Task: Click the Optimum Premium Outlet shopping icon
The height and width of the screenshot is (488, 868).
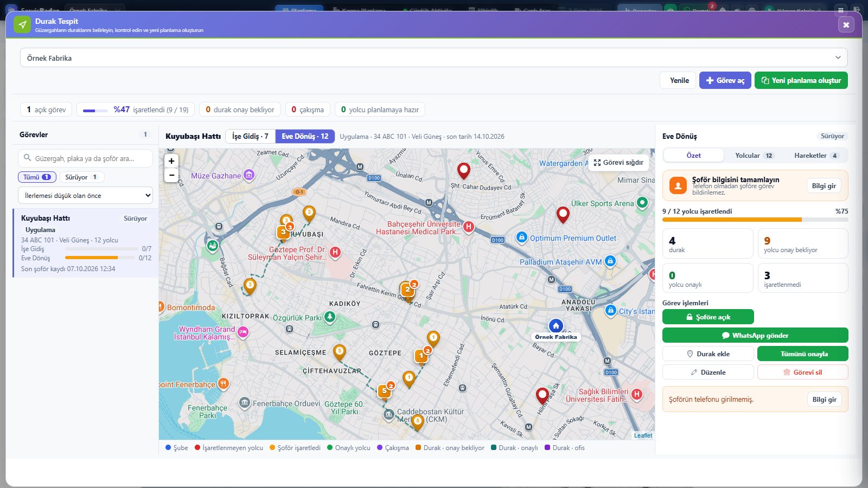Action: click(x=521, y=237)
